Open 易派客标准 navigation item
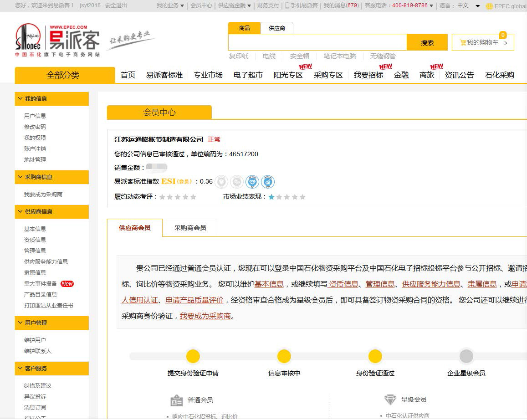 [x=164, y=75]
